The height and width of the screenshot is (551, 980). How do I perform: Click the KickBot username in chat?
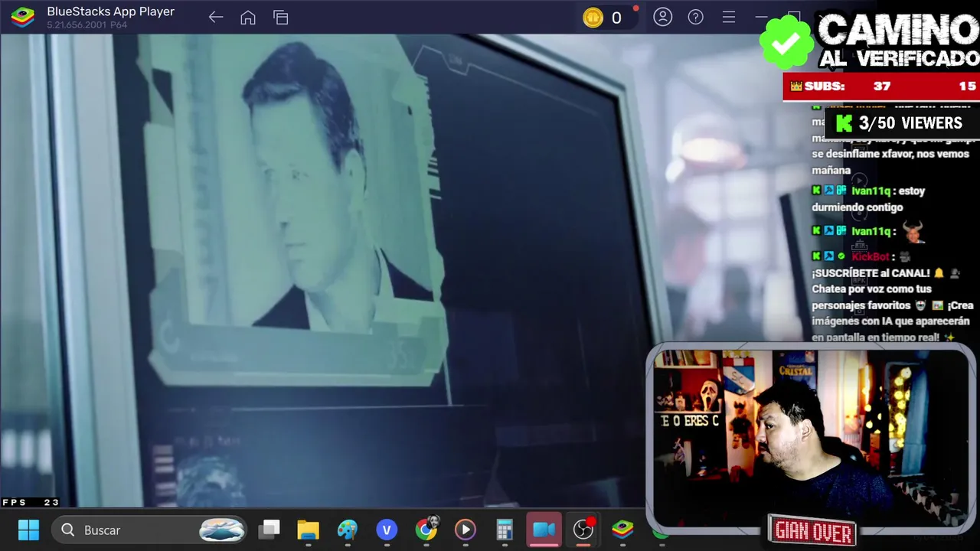(871, 256)
